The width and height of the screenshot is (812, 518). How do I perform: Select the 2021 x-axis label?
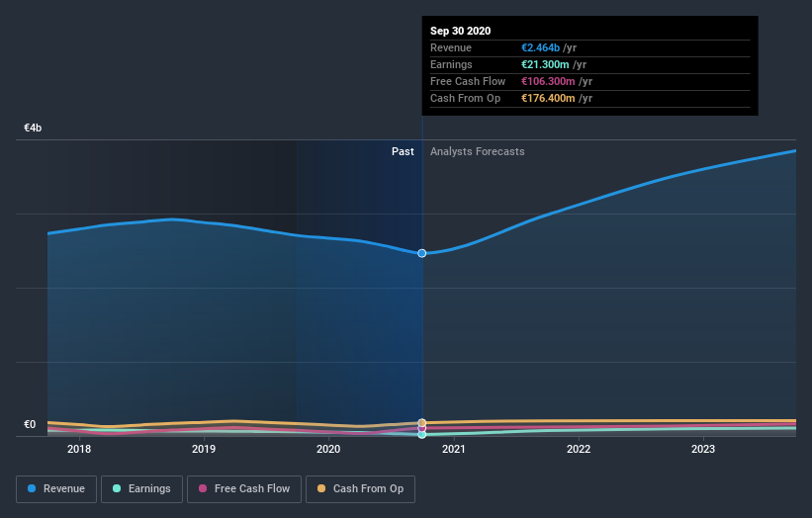tap(454, 449)
